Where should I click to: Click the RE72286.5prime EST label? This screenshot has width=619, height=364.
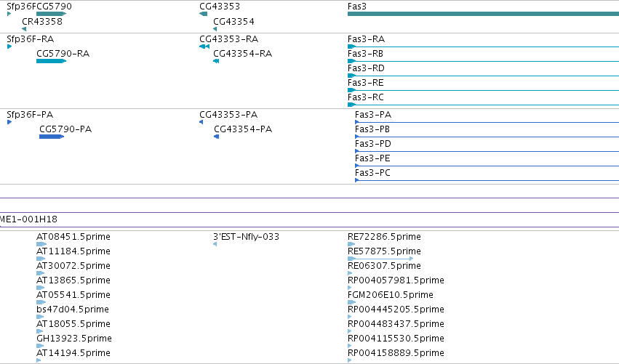[x=384, y=237]
